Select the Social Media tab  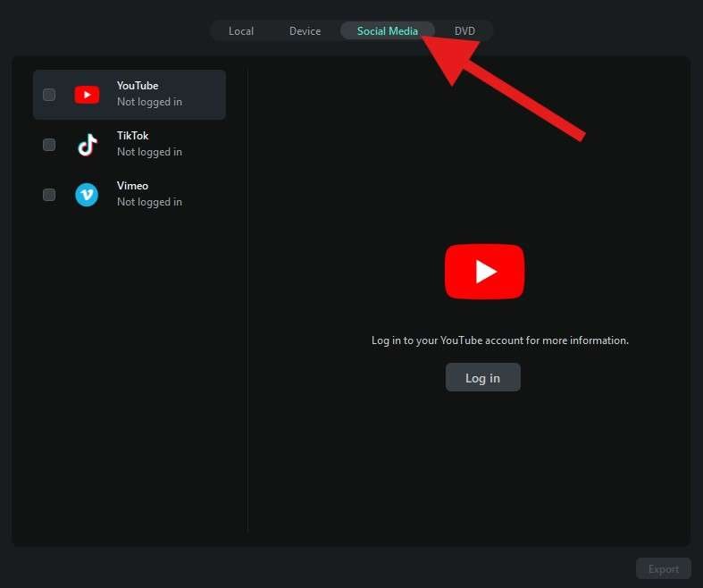(x=388, y=31)
